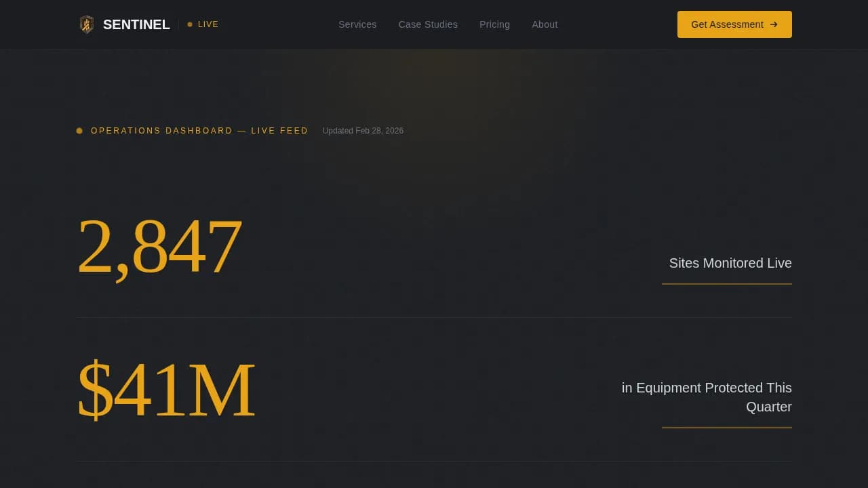Click the gold underline below Sites Monitored Live
The height and width of the screenshot is (488, 868).
tap(726, 284)
